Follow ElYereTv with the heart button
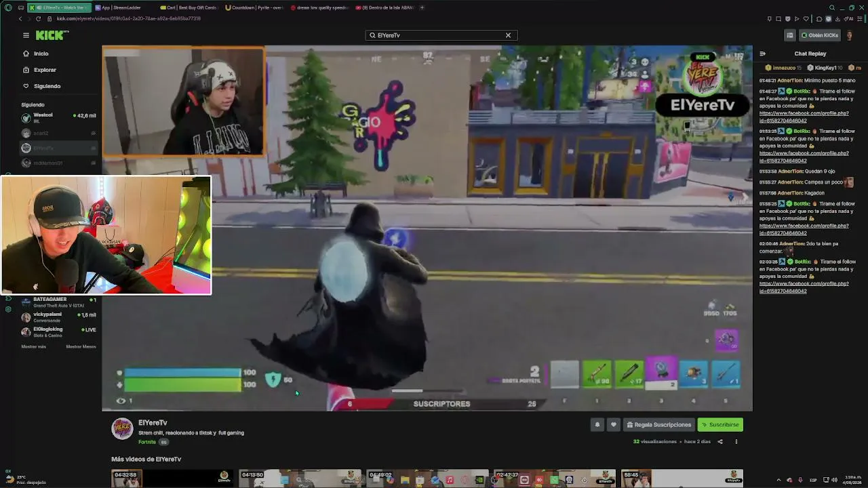Screen dimensions: 868x488 tap(614, 425)
